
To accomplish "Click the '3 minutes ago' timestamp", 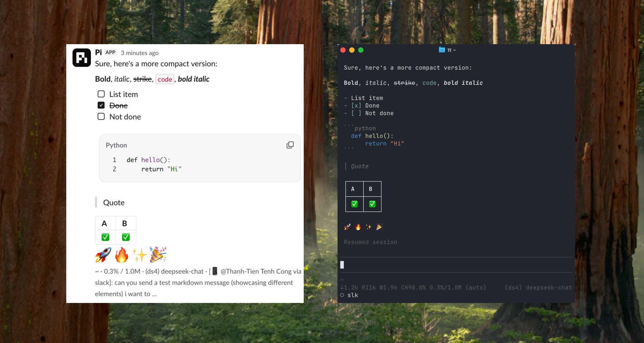I will [139, 53].
